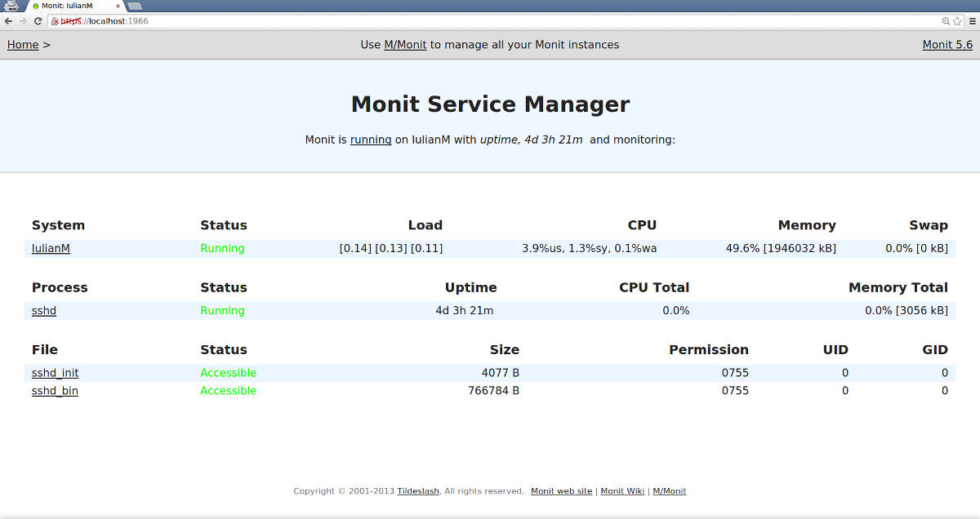Open the sshd process link
Screen dimensions: 980x519
tap(44, 310)
